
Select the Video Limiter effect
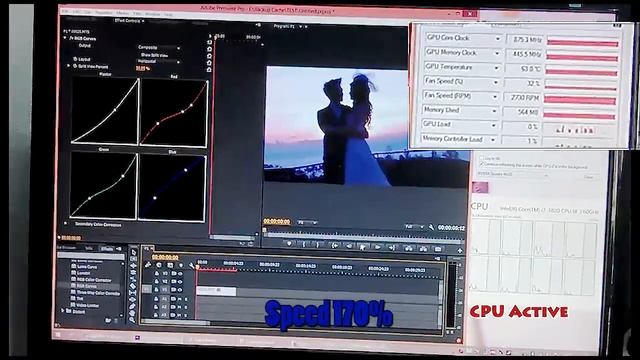point(88,305)
